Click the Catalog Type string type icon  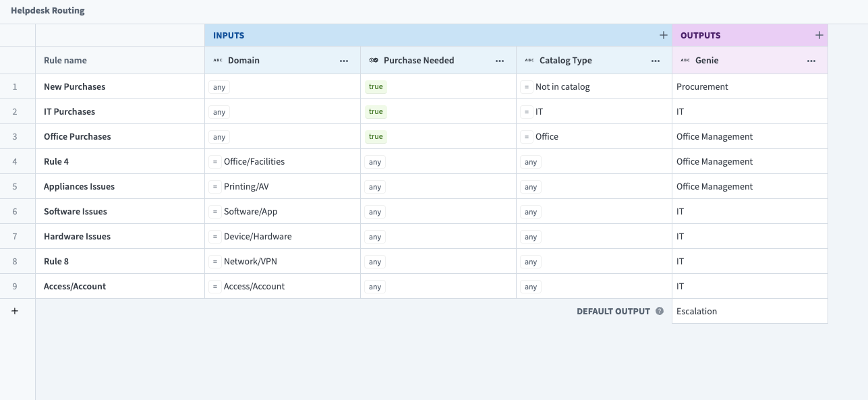point(529,61)
